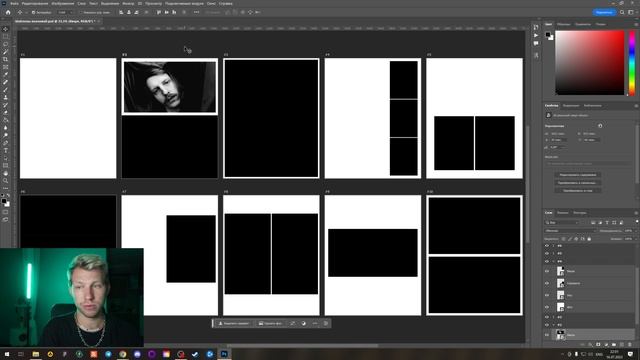Screen dimensions: 640x360
Task: Open File Explorer from the taskbar
Action: 36,354
